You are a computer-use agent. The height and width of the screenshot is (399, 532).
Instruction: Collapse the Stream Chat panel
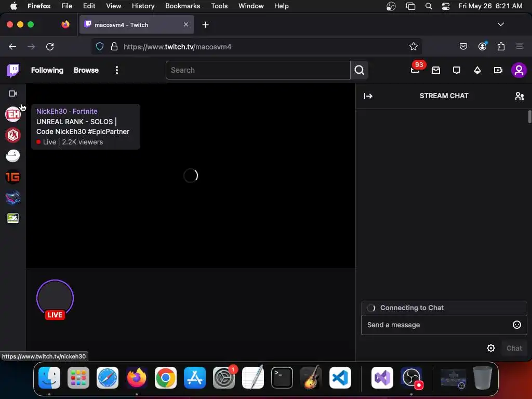pyautogui.click(x=368, y=96)
